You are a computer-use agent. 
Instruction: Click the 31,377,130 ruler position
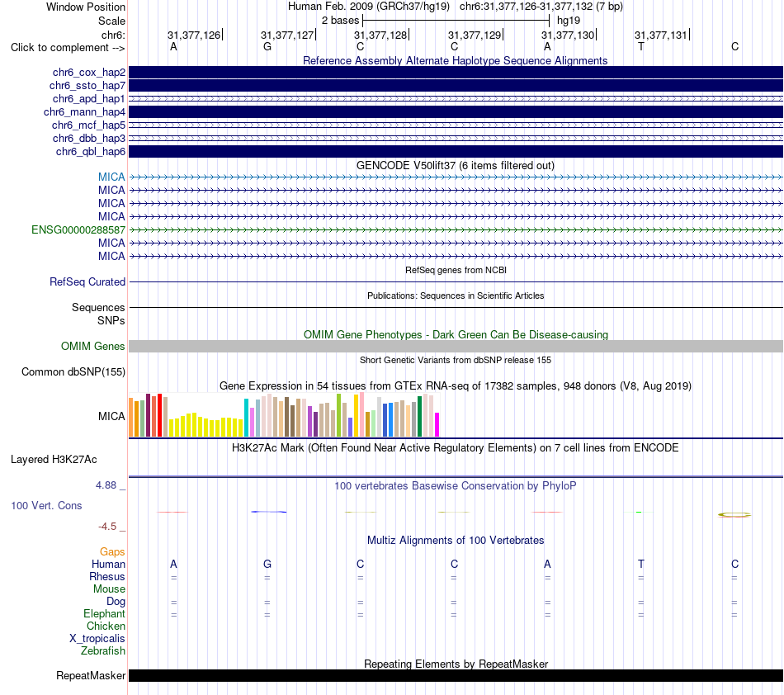[569, 35]
